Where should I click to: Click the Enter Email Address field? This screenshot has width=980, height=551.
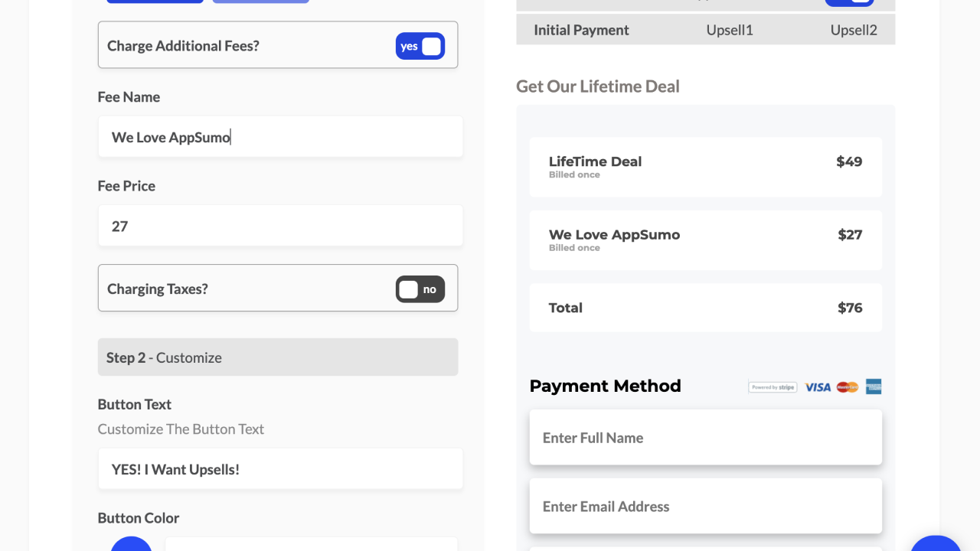point(705,507)
